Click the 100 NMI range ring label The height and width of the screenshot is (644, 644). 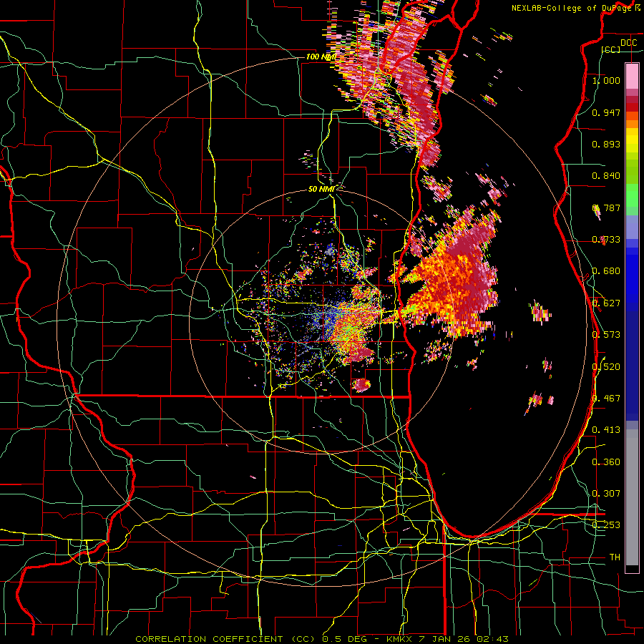point(321,57)
